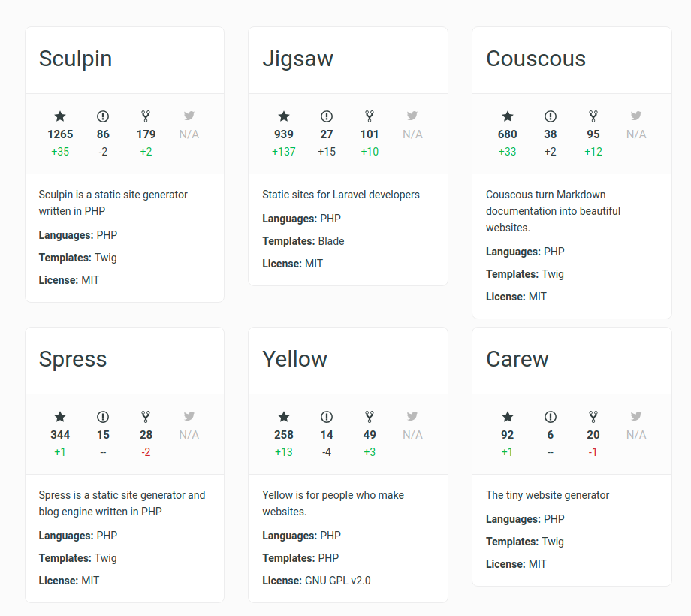Screen dimensions: 691x616
Task: Click the 1265 stars count on Sculpin
Action: 60,134
